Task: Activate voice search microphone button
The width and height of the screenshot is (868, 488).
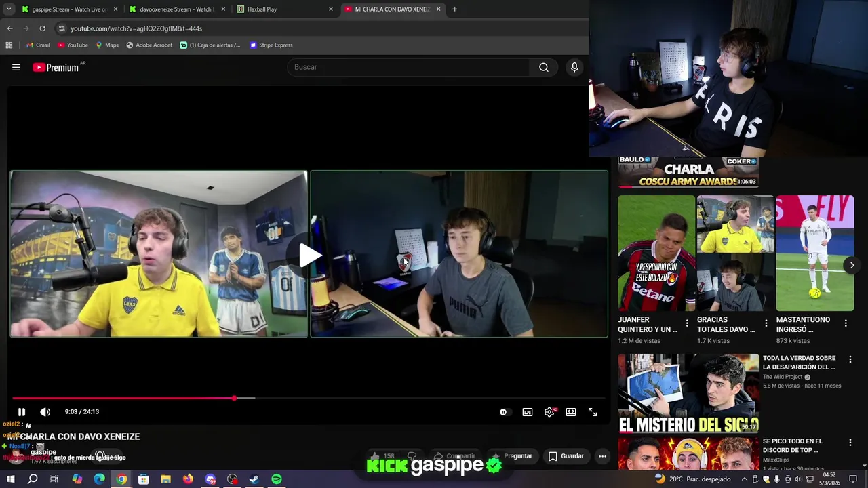Action: tap(574, 67)
